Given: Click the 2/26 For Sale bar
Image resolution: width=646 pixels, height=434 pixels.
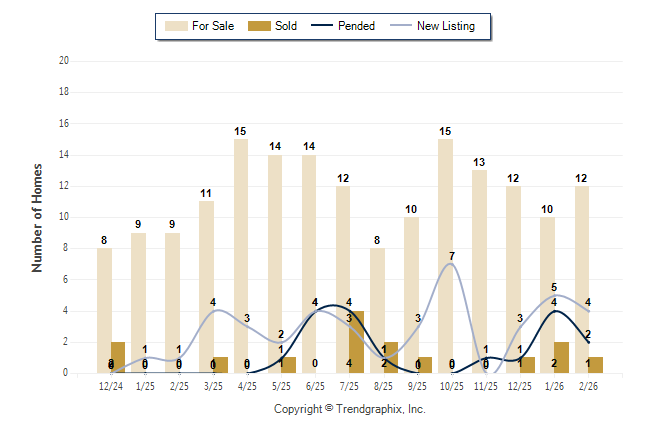Looking at the screenshot, I should coord(582,280).
